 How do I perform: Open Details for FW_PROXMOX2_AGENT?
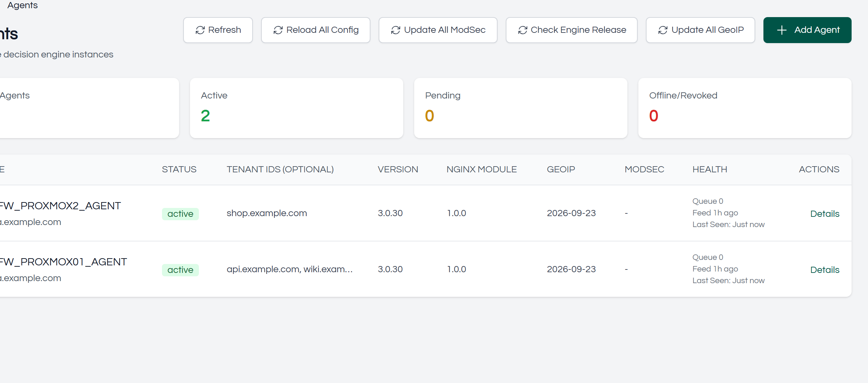pyautogui.click(x=825, y=214)
